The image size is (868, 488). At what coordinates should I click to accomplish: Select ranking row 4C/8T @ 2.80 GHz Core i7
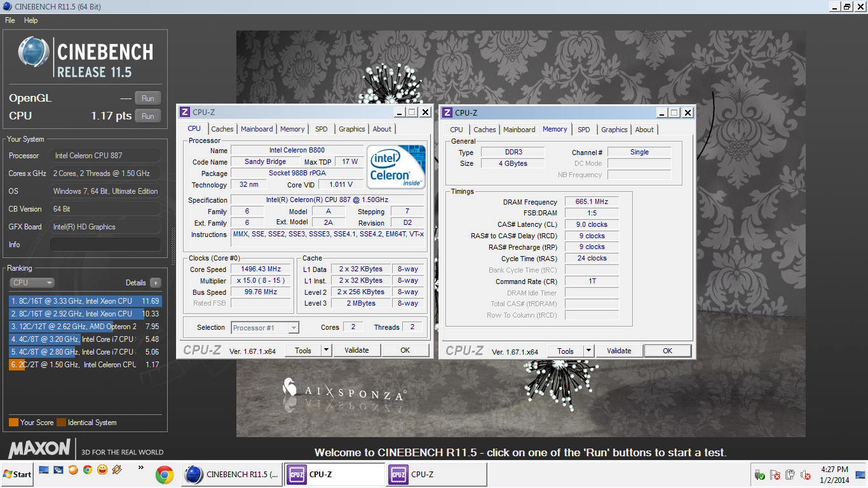pyautogui.click(x=85, y=352)
